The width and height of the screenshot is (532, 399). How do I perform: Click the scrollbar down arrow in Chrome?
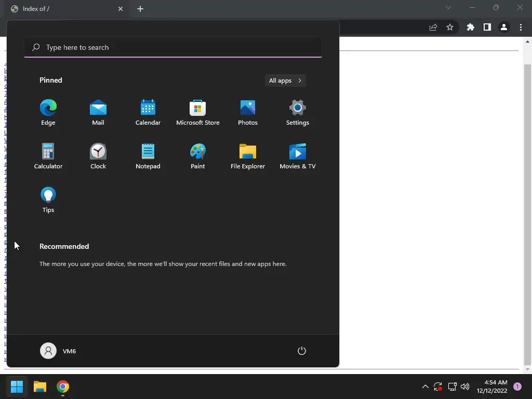pos(527,369)
